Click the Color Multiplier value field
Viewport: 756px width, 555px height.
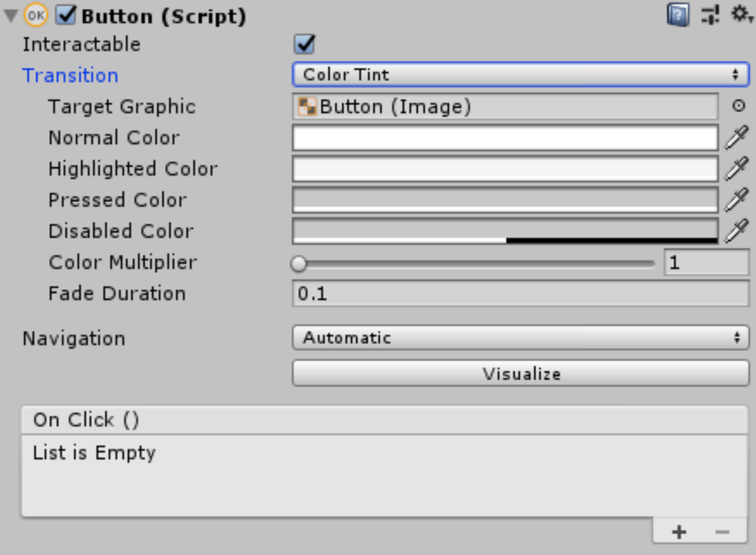click(x=706, y=263)
